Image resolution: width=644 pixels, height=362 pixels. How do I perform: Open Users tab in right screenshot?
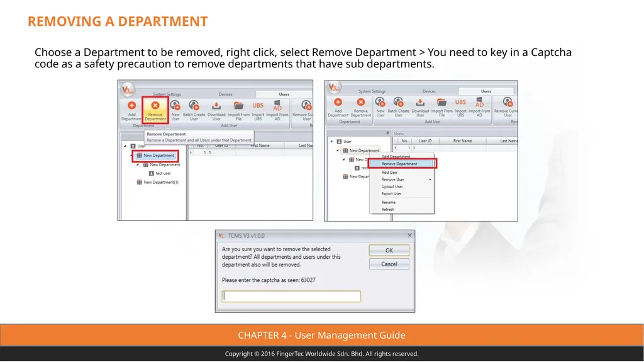tap(486, 91)
